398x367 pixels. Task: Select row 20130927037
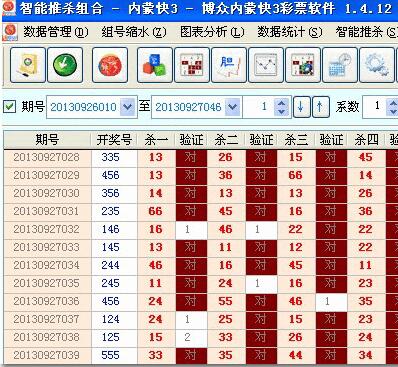point(201,319)
